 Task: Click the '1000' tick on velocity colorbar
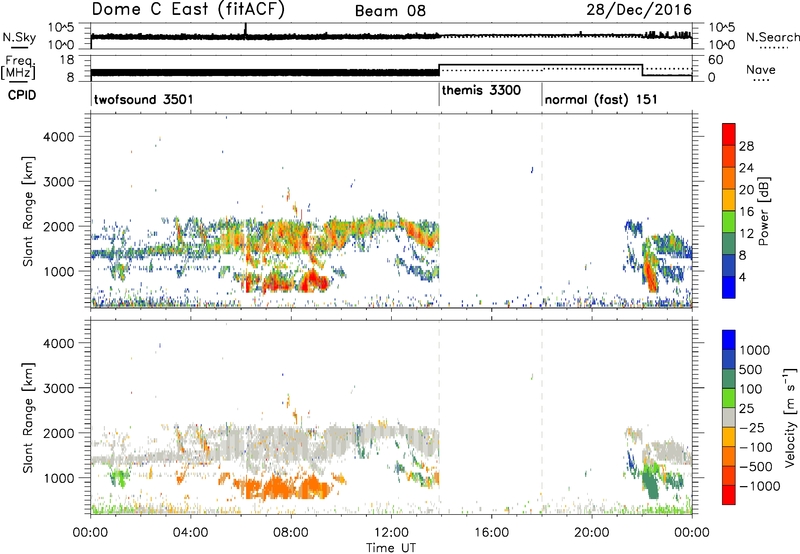point(754,350)
